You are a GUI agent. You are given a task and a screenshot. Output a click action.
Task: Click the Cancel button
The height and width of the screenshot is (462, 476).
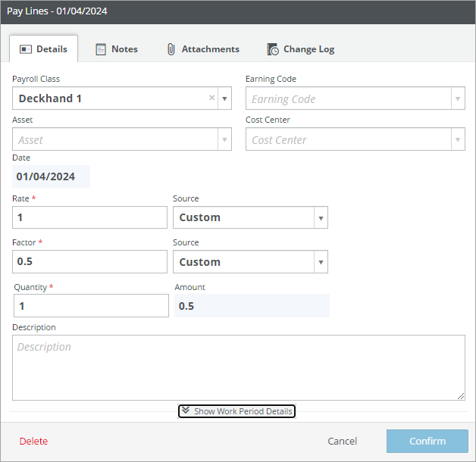click(342, 441)
